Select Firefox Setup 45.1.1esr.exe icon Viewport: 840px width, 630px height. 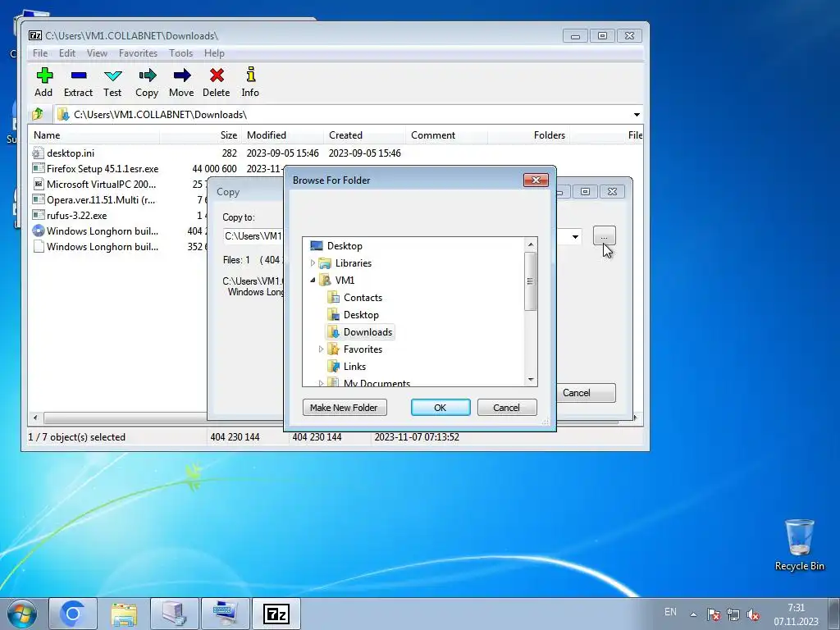38,169
